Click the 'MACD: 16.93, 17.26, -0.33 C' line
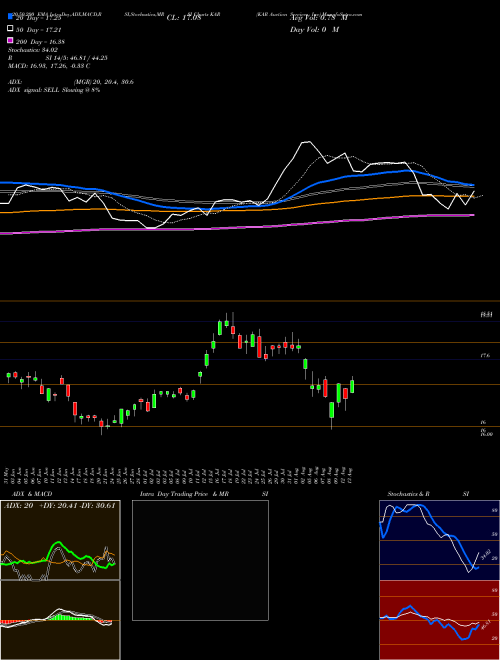The width and height of the screenshot is (500, 660). click(x=49, y=66)
